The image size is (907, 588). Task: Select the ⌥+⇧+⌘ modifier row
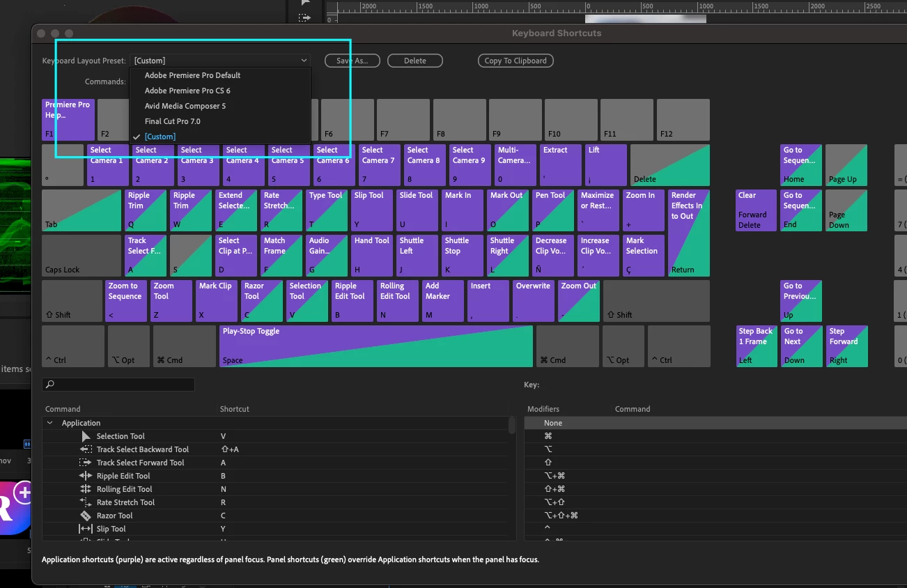(x=715, y=516)
